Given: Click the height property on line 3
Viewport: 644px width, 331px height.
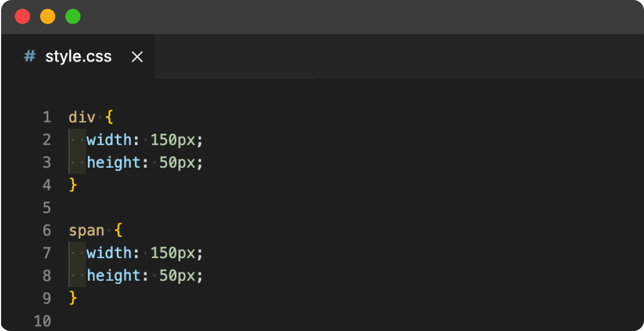Looking at the screenshot, I should point(113,162).
